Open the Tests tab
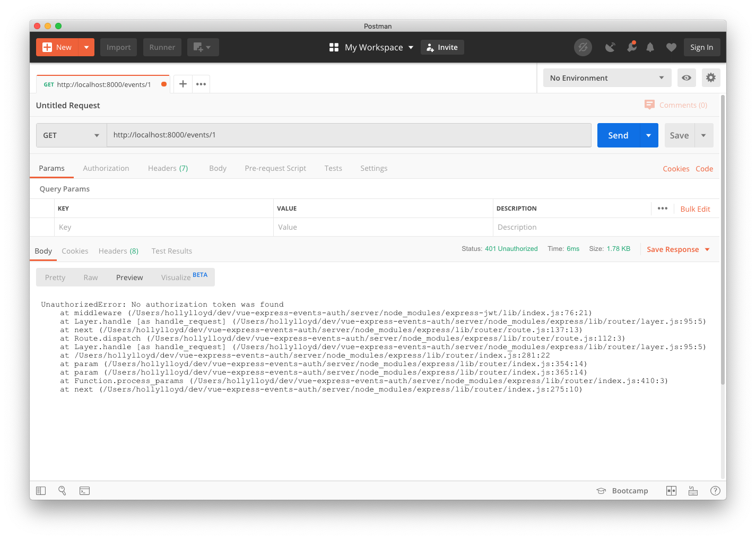The width and height of the screenshot is (756, 539). [x=333, y=168]
